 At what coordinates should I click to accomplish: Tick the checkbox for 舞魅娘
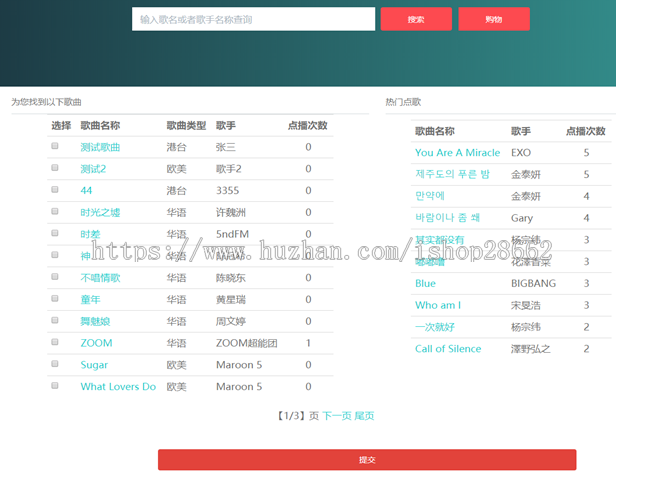tap(55, 320)
